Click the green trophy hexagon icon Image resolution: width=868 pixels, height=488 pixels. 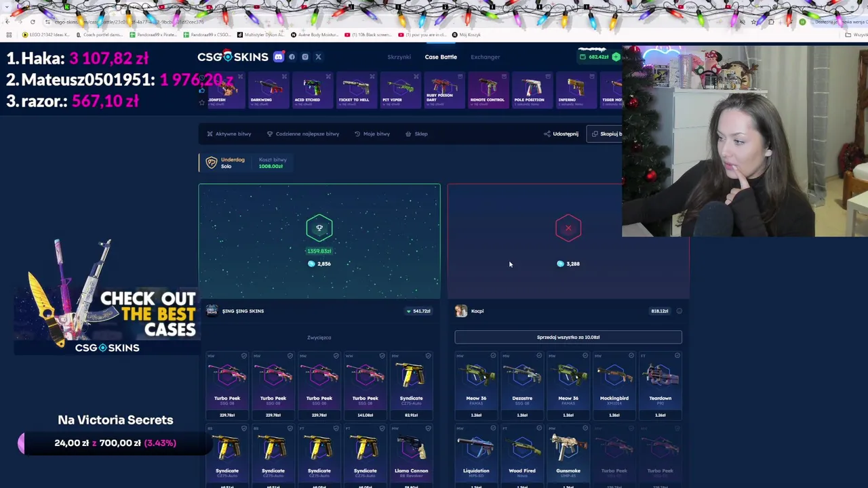(x=319, y=228)
